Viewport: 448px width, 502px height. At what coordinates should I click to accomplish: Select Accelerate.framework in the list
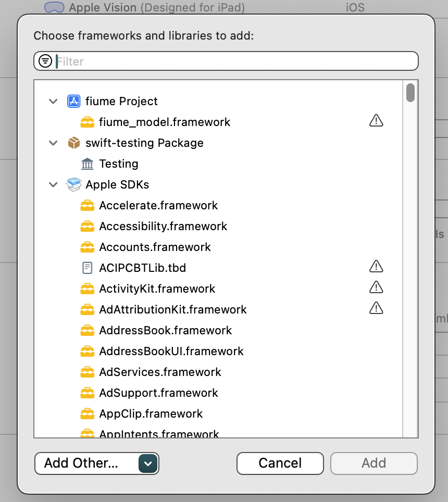click(x=218, y=205)
